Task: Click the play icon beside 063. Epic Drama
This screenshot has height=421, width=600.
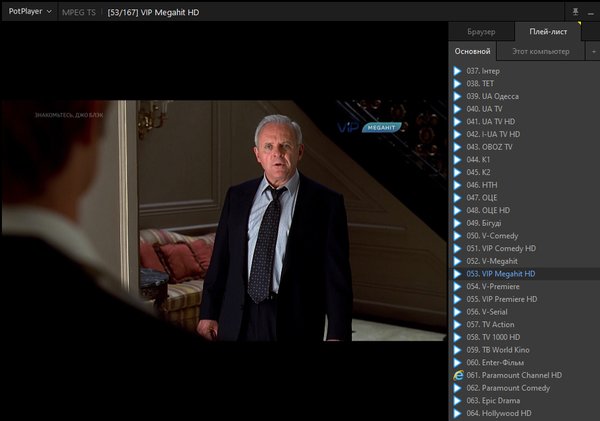Action: (457, 400)
